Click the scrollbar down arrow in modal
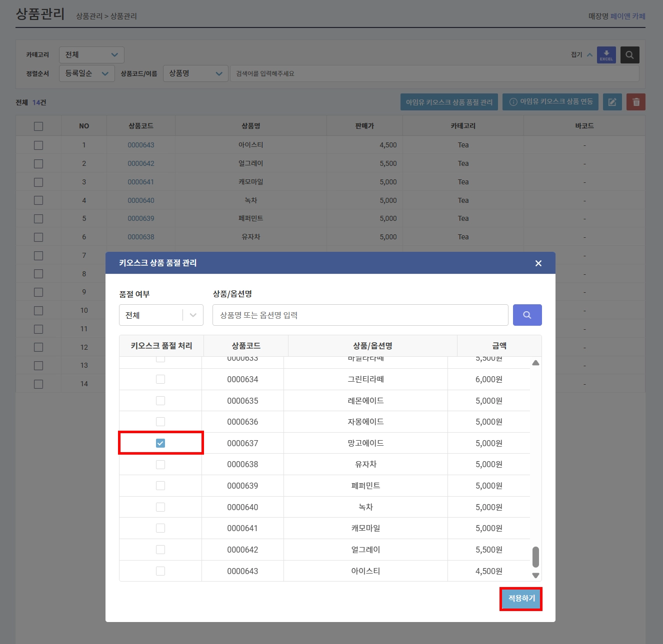The image size is (663, 644). (535, 576)
